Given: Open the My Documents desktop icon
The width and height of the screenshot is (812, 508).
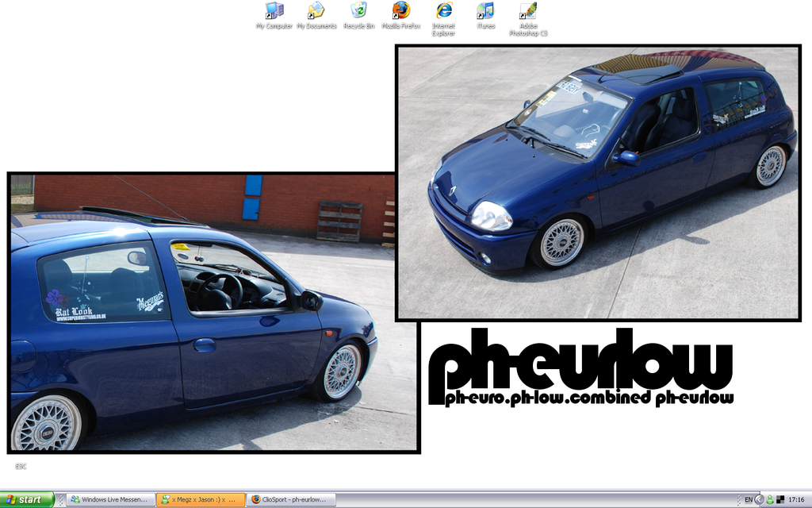Looking at the screenshot, I should pos(316,11).
